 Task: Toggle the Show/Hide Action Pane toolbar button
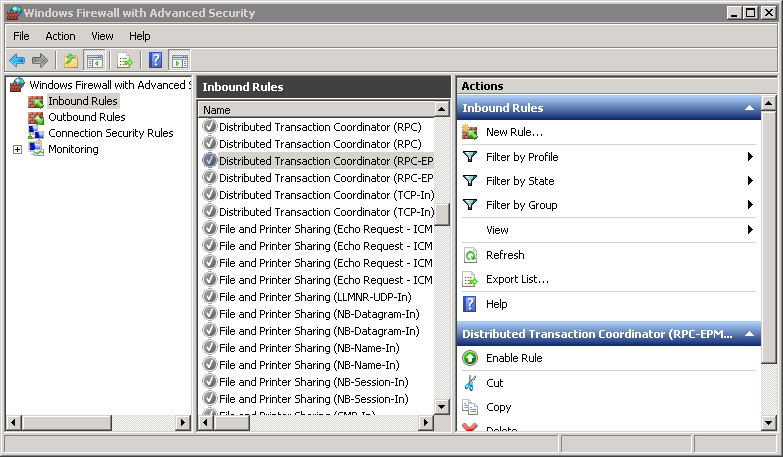pyautogui.click(x=179, y=60)
